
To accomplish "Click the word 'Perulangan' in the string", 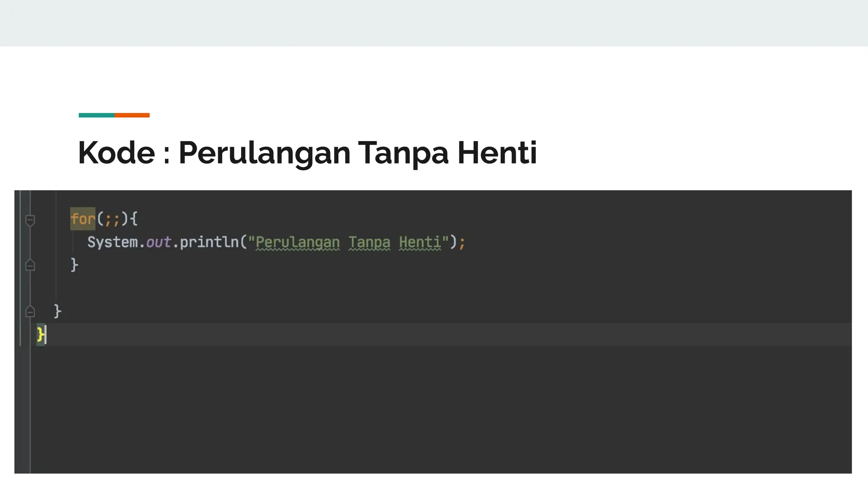I will [x=298, y=243].
